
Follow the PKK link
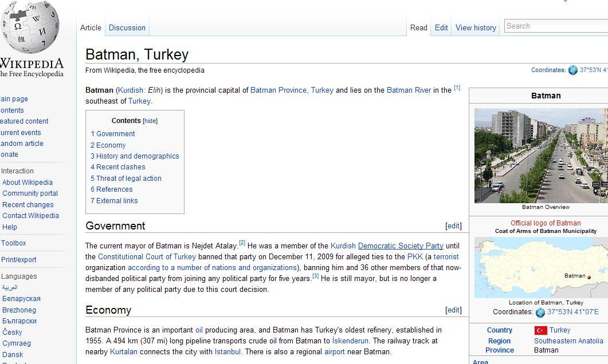(x=415, y=257)
